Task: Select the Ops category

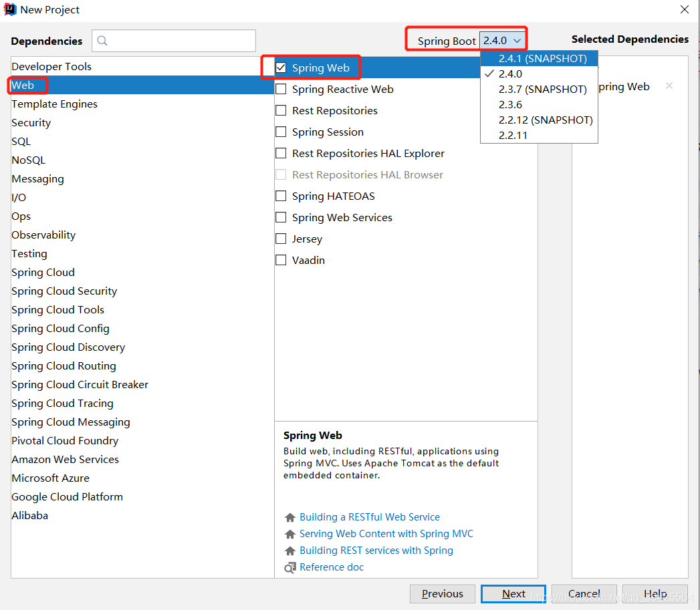Action: 142,216
